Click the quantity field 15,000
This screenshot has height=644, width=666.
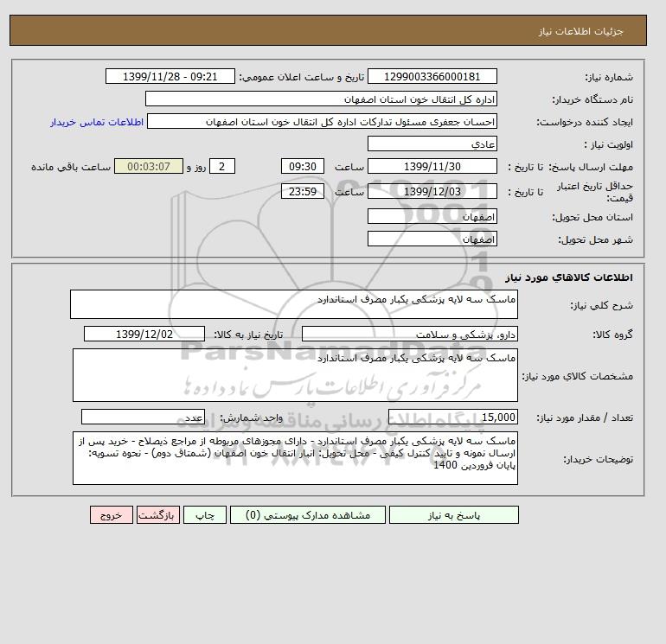tap(452, 417)
